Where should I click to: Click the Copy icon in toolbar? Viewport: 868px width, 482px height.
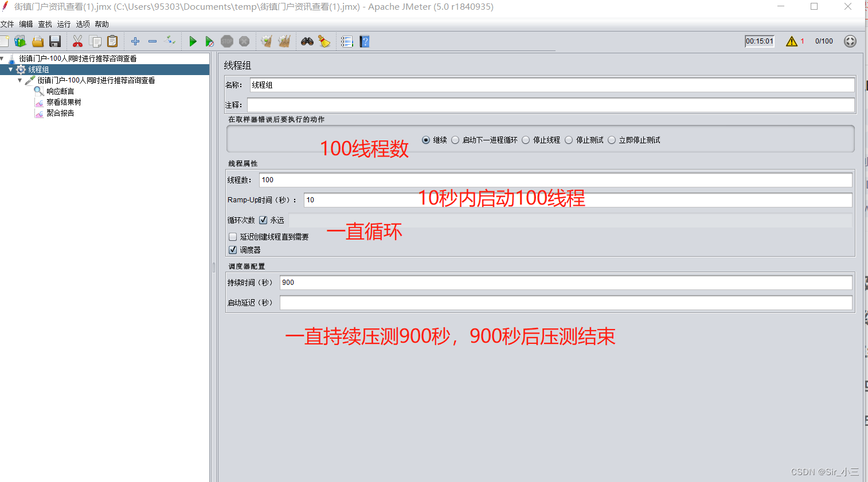[95, 41]
